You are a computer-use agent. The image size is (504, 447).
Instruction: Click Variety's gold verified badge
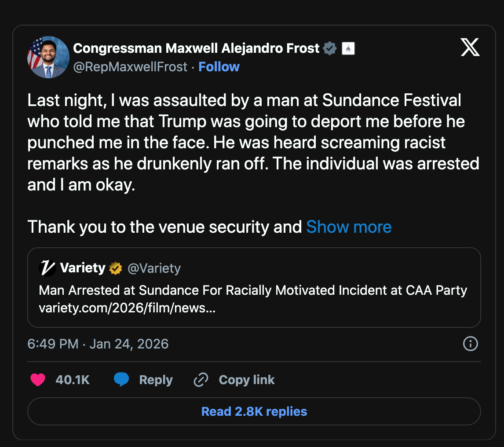point(116,268)
